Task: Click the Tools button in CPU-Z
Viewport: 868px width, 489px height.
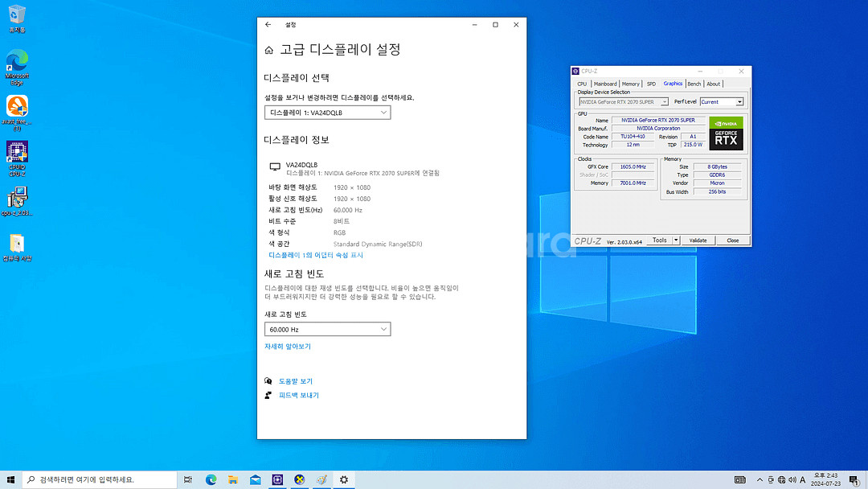Action: [x=659, y=240]
